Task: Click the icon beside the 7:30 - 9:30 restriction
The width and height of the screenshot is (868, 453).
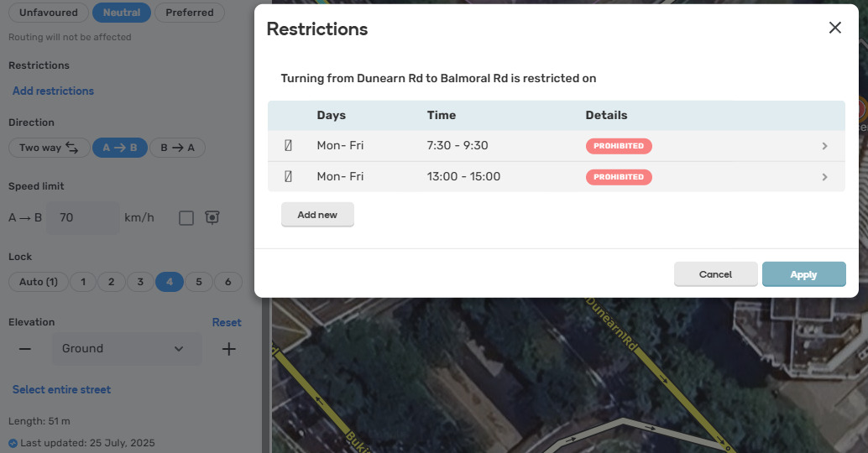Action: pos(289,146)
